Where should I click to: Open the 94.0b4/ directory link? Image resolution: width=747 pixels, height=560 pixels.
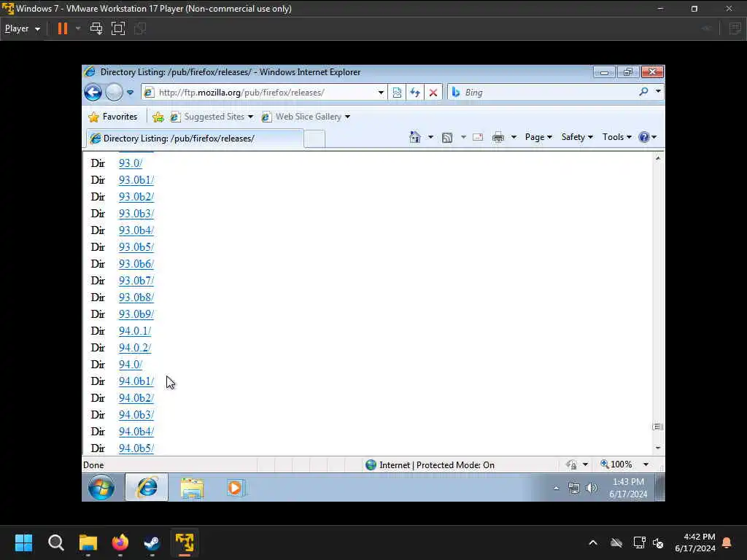point(136,432)
